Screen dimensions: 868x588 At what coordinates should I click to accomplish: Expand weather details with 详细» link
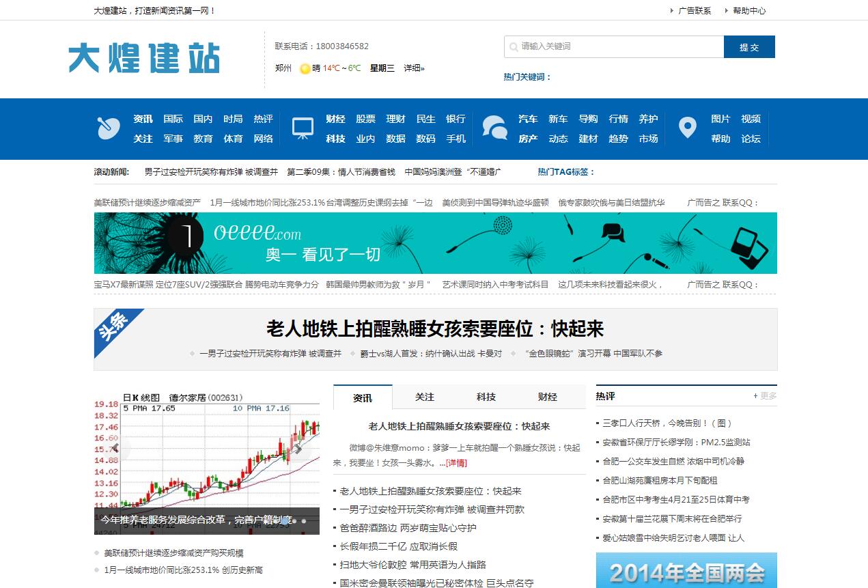click(x=414, y=68)
